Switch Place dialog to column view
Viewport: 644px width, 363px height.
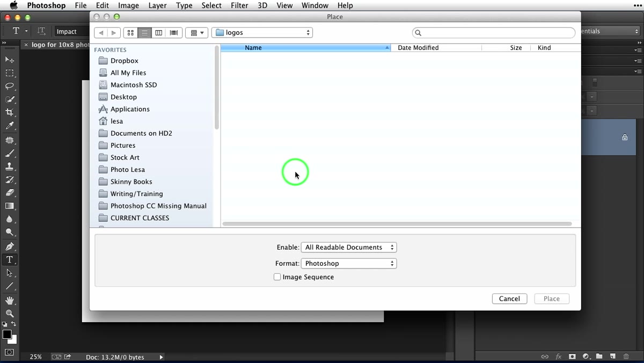click(x=159, y=33)
